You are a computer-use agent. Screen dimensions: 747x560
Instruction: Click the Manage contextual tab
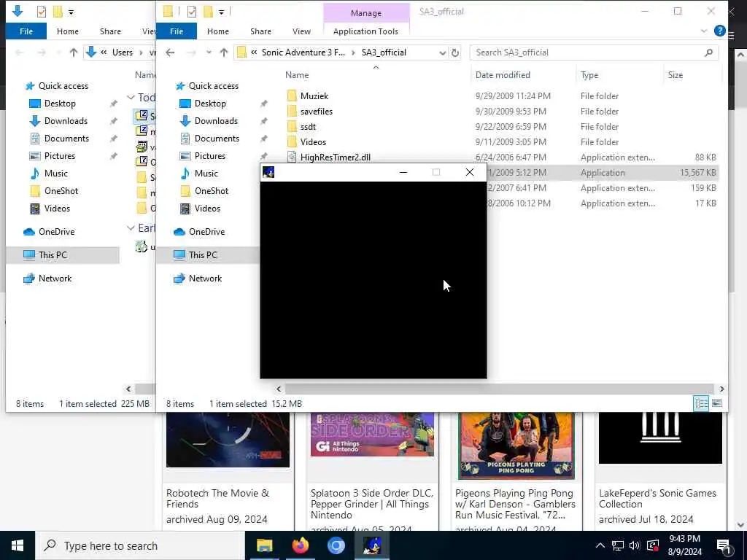366,13
